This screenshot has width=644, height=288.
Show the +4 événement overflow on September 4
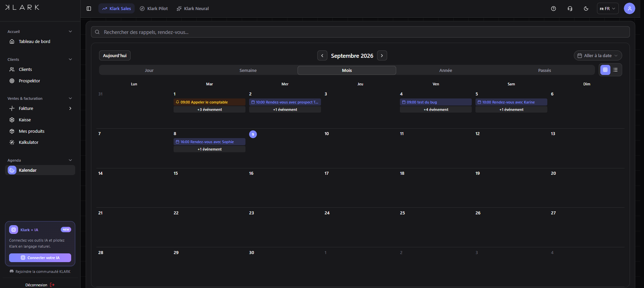(436, 110)
